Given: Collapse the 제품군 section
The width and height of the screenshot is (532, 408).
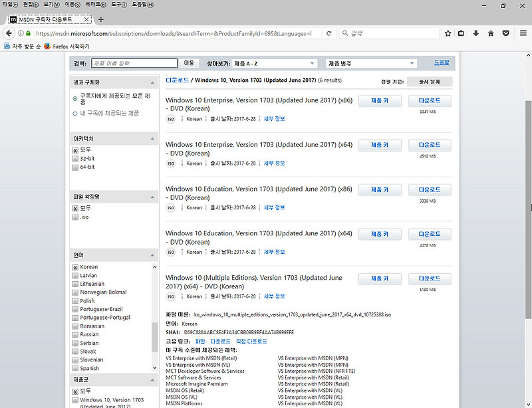Looking at the screenshot, I should click(152, 380).
